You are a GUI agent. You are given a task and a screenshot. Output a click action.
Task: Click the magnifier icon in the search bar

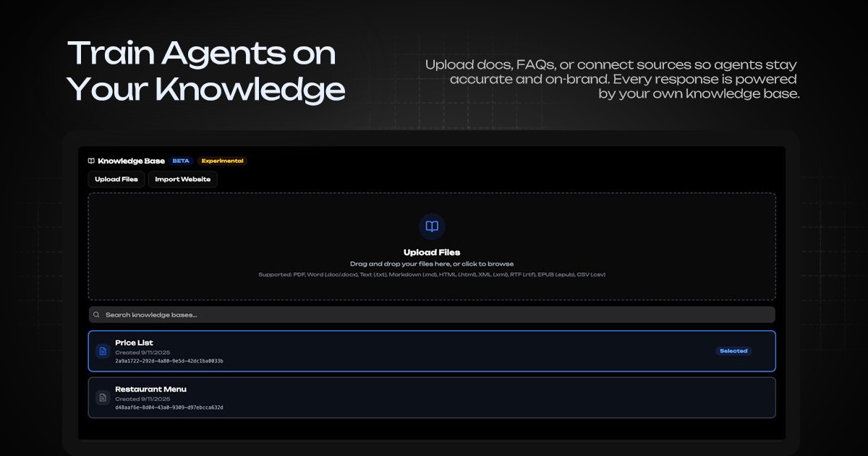click(x=96, y=315)
